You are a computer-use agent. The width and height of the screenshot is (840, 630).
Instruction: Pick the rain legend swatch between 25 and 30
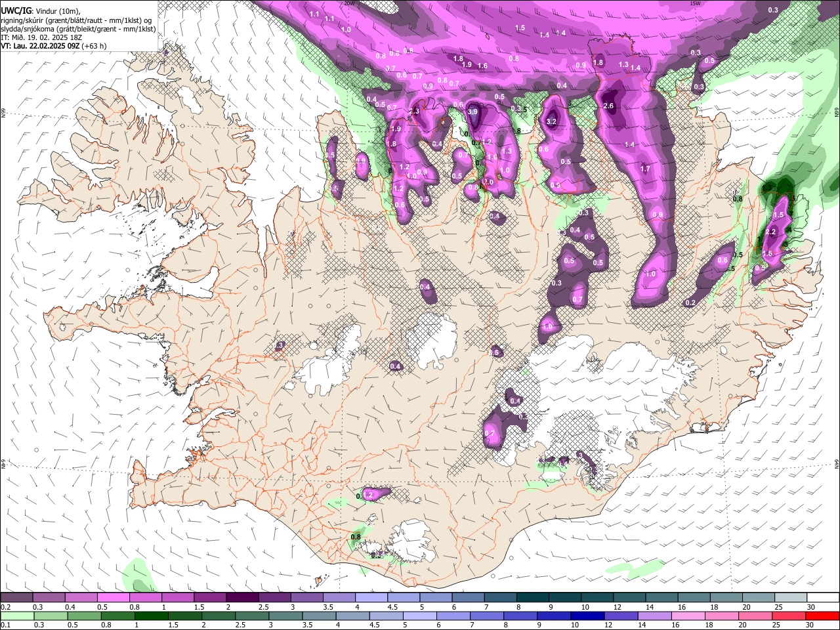tap(790, 616)
